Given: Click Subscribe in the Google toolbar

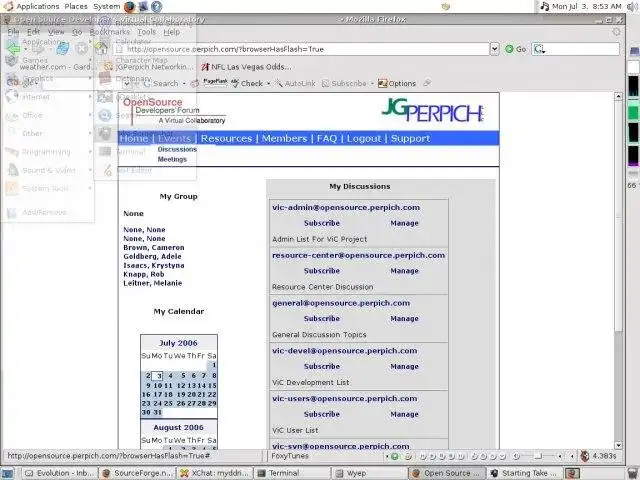Looking at the screenshot, I should click(344, 83).
